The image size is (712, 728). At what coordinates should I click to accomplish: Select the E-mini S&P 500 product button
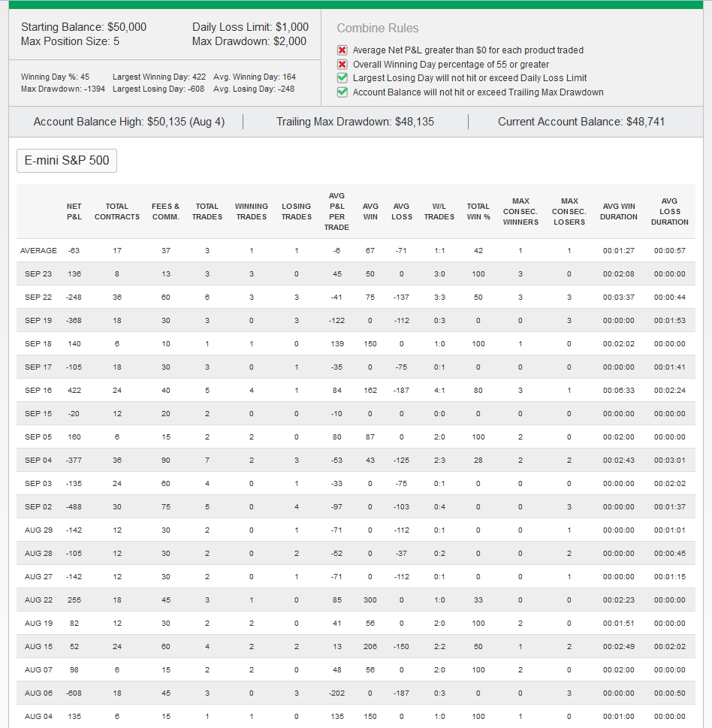pyautogui.click(x=67, y=161)
